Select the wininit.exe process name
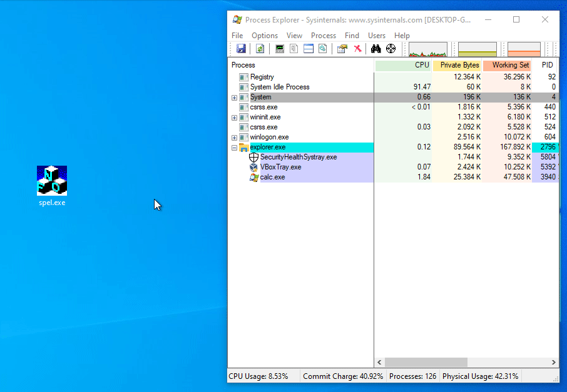 point(265,117)
